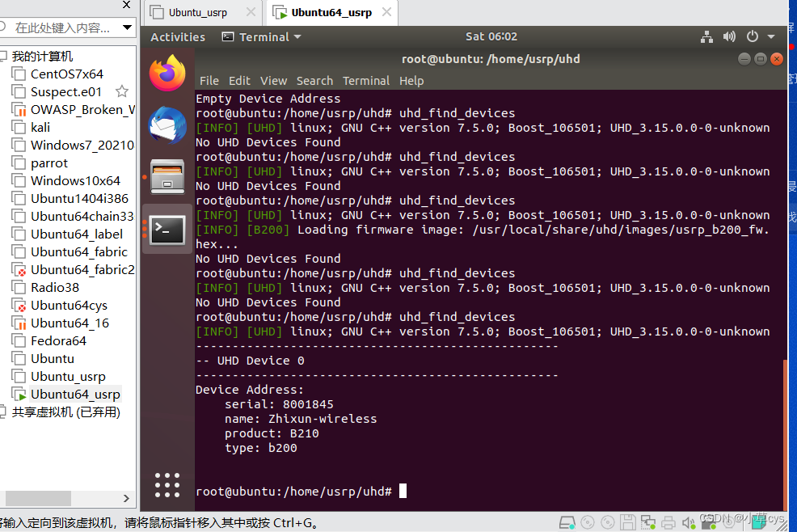The width and height of the screenshot is (797, 532).
Task: Select the Terminal icon in the dock
Action: pos(167,230)
